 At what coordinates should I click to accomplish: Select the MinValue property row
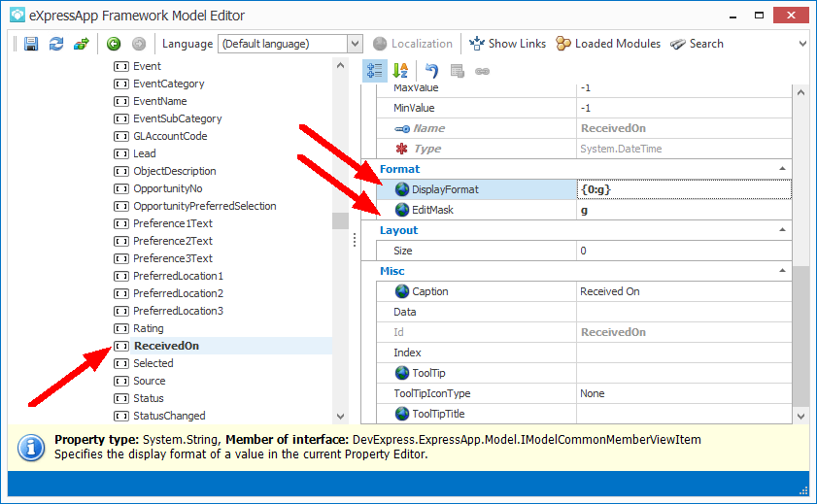(584, 108)
